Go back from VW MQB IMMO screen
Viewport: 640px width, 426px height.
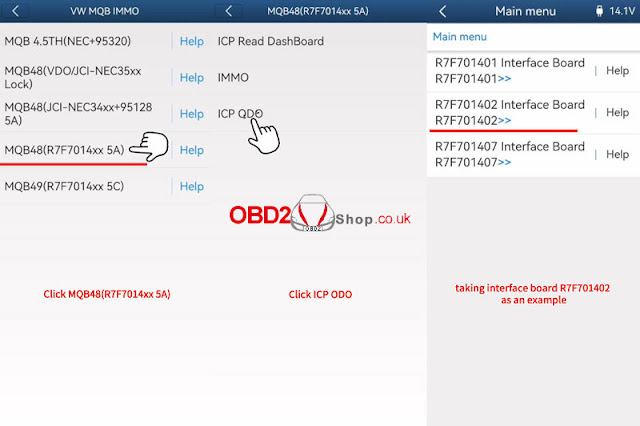(16, 11)
